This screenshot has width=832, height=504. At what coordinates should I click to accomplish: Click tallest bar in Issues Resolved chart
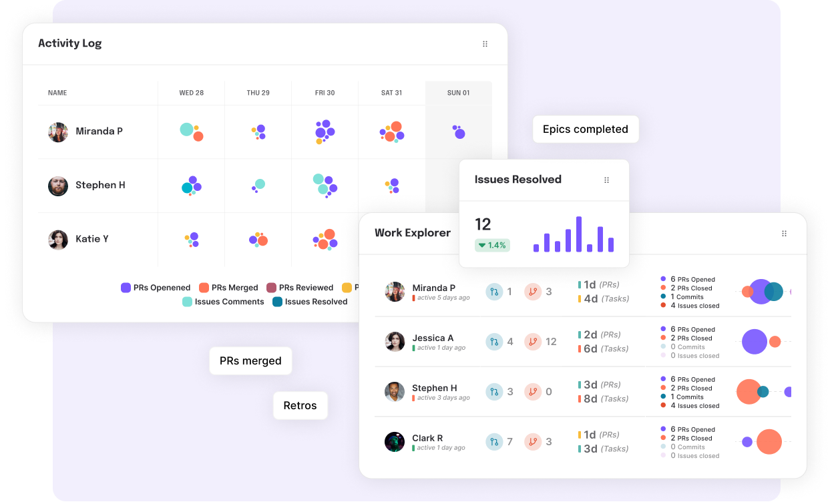[579, 234]
